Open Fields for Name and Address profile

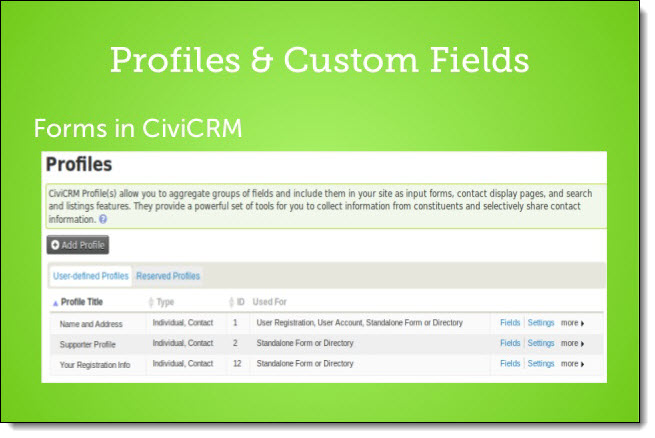coord(510,323)
